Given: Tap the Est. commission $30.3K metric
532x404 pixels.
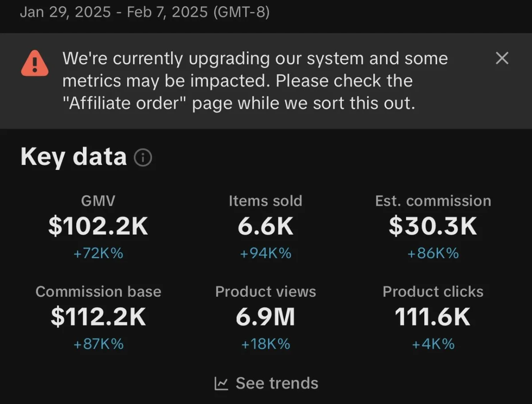Looking at the screenshot, I should click(433, 226).
